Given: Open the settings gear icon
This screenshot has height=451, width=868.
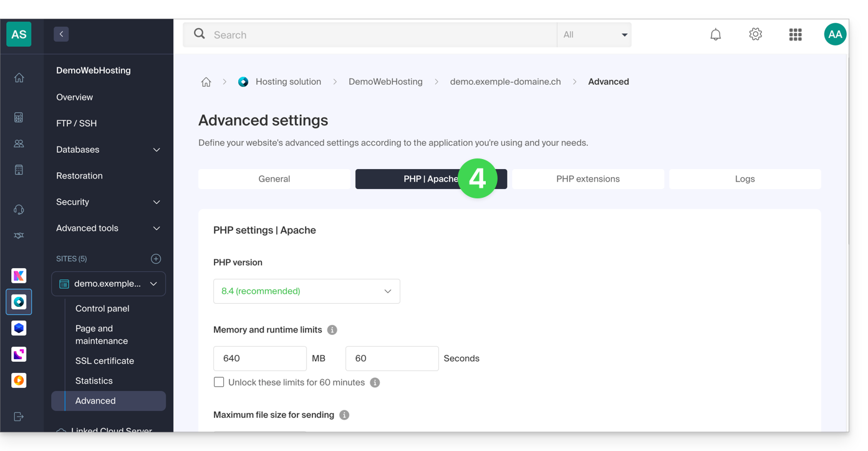Looking at the screenshot, I should pyautogui.click(x=755, y=35).
